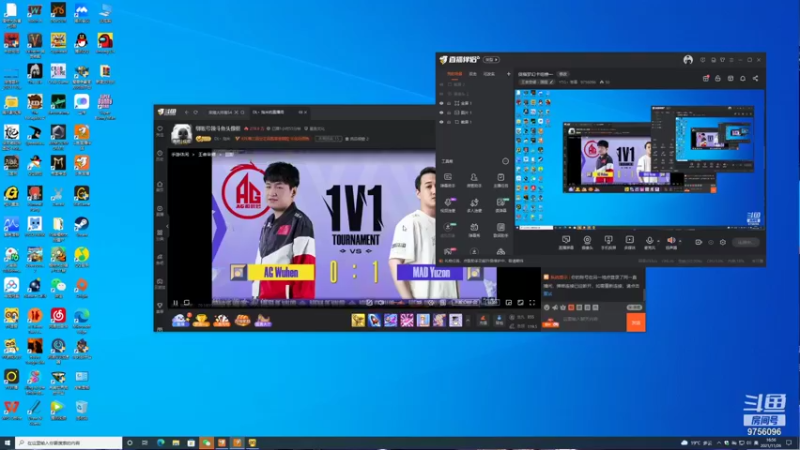The image size is (800, 450).
Task: Open the share icon in the streaming companion header
Action: coord(755,79)
